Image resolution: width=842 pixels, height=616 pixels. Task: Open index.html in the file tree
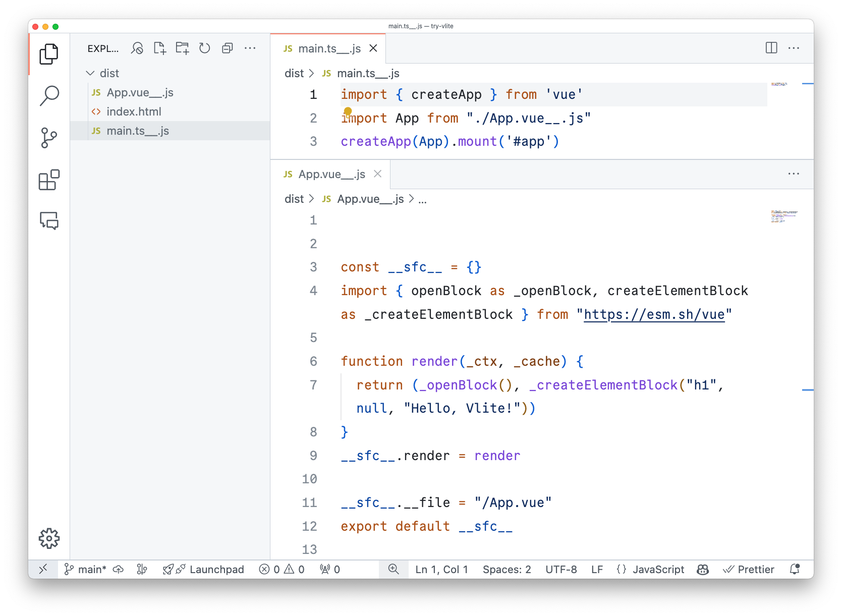(170, 111)
